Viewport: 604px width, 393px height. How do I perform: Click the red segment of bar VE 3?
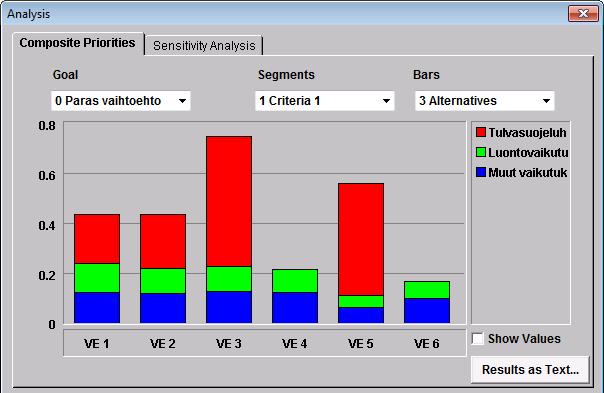point(229,201)
